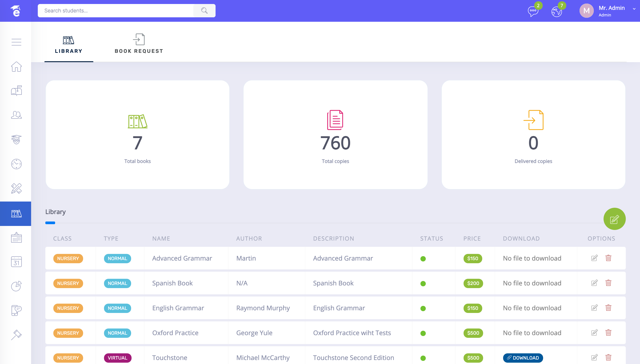Click the green add book floating button
This screenshot has width=640, height=364.
[x=614, y=219]
